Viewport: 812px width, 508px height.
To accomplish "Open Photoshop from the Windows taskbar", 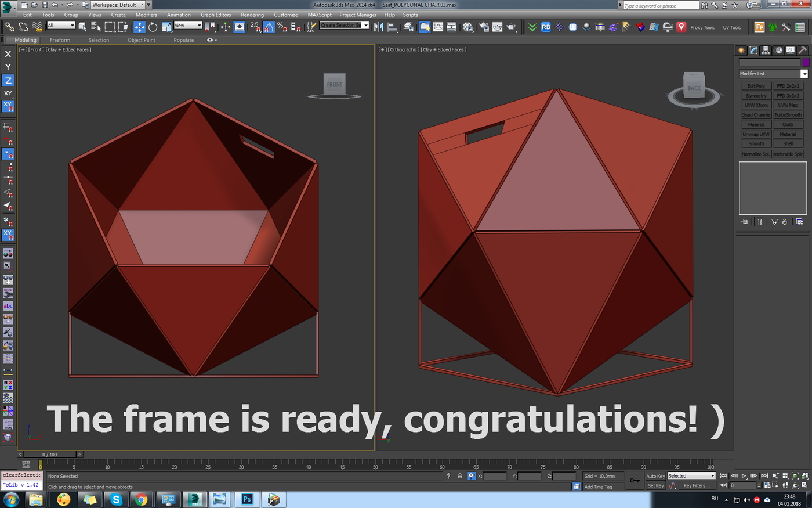I will point(247,499).
